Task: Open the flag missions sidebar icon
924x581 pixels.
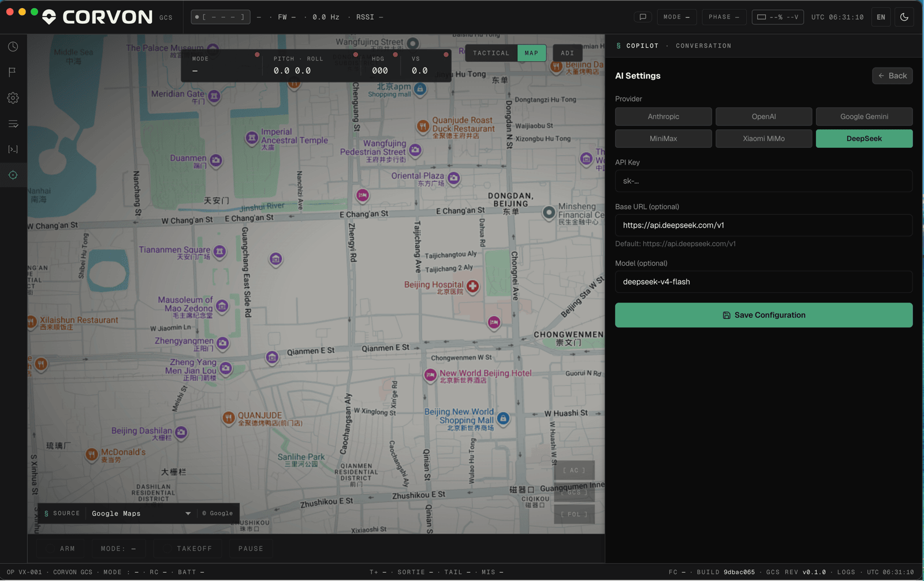Action: pyautogui.click(x=13, y=72)
